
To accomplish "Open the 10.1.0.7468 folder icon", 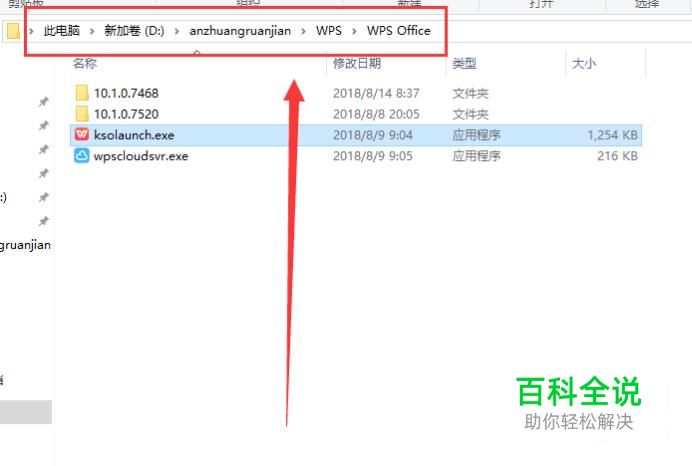I will pos(82,93).
